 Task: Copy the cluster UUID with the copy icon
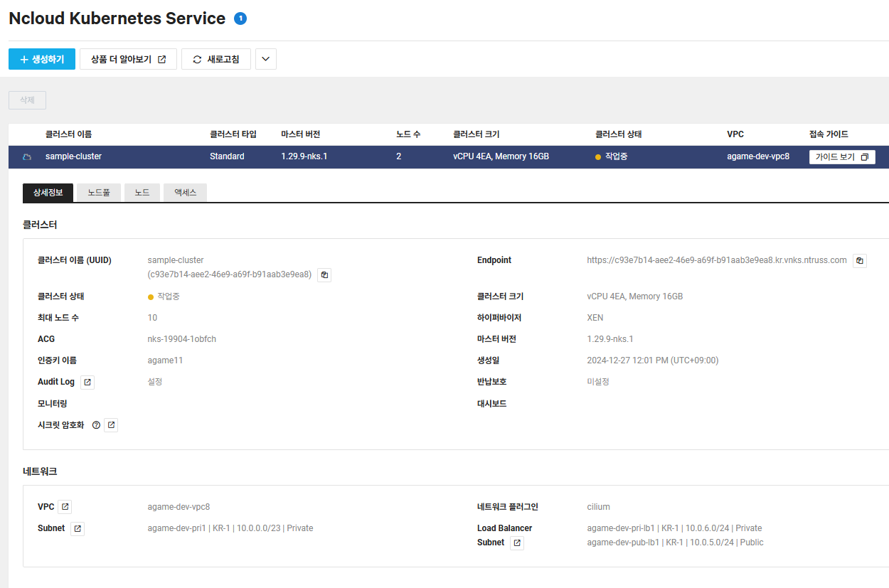click(x=324, y=274)
